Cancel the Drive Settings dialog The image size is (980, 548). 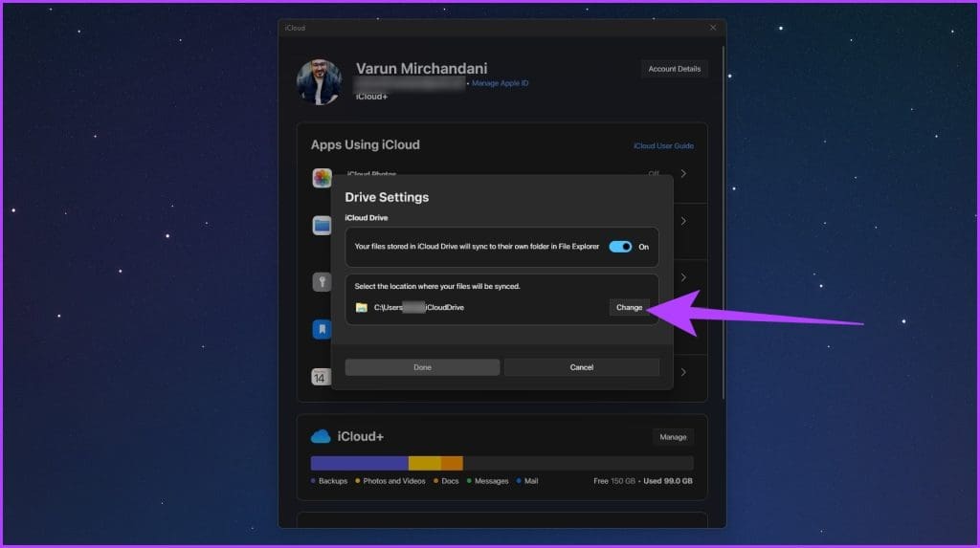(581, 367)
